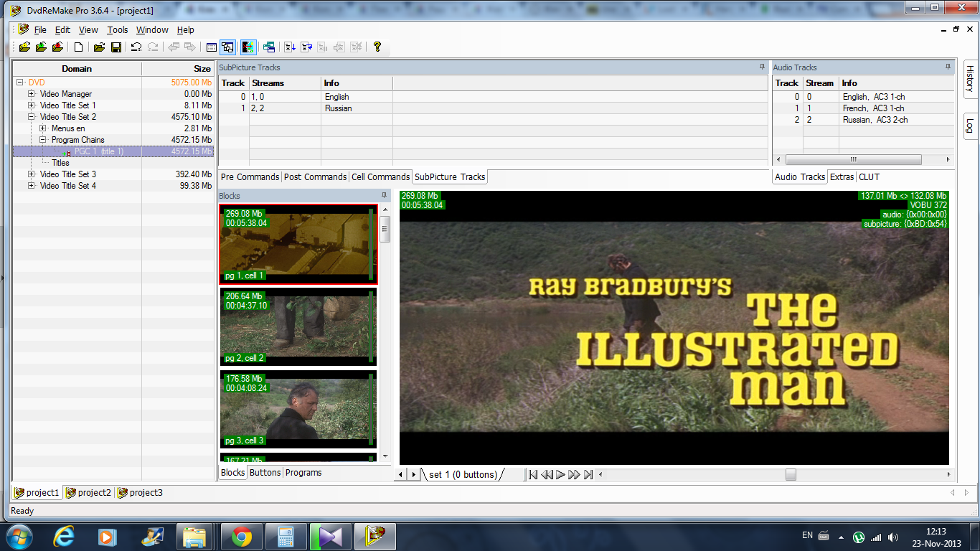The width and height of the screenshot is (980, 551).
Task: Toggle the highlighted tree-view toolbar button
Action: (x=228, y=47)
